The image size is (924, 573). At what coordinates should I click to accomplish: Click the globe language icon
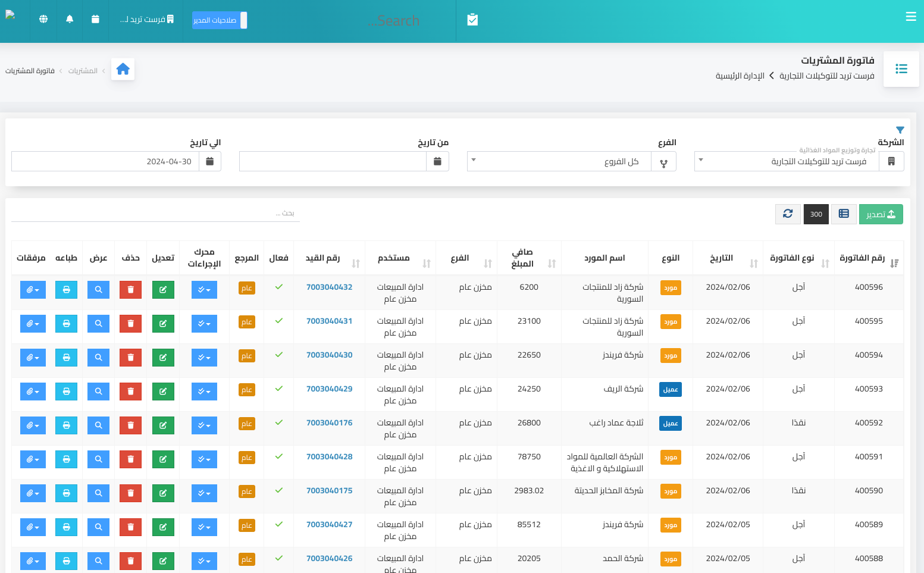click(x=43, y=19)
